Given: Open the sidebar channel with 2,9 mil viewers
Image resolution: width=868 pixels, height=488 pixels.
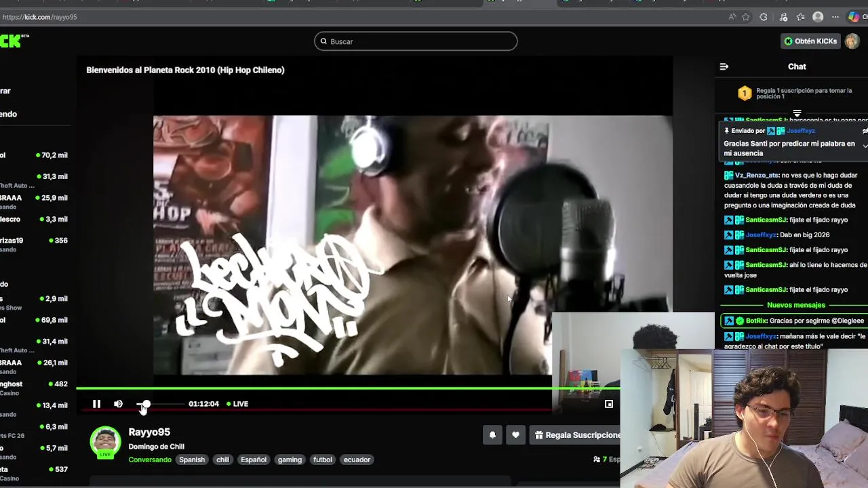Looking at the screenshot, I should coord(34,302).
